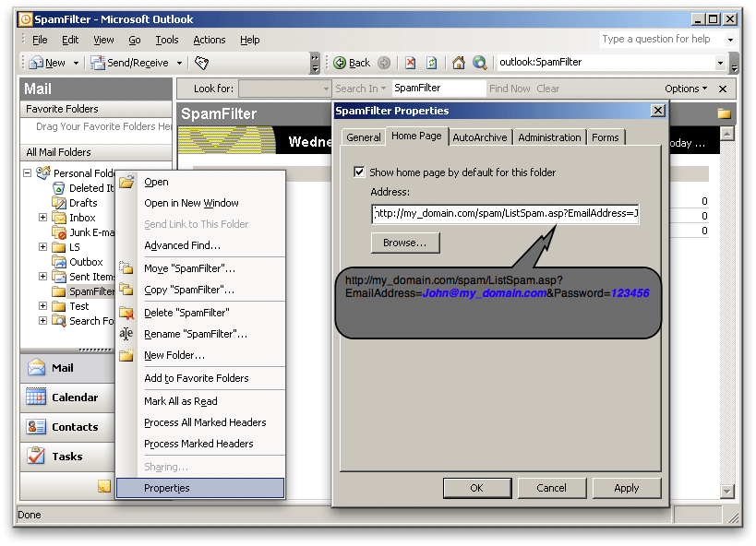Click the Browse... button

(405, 243)
